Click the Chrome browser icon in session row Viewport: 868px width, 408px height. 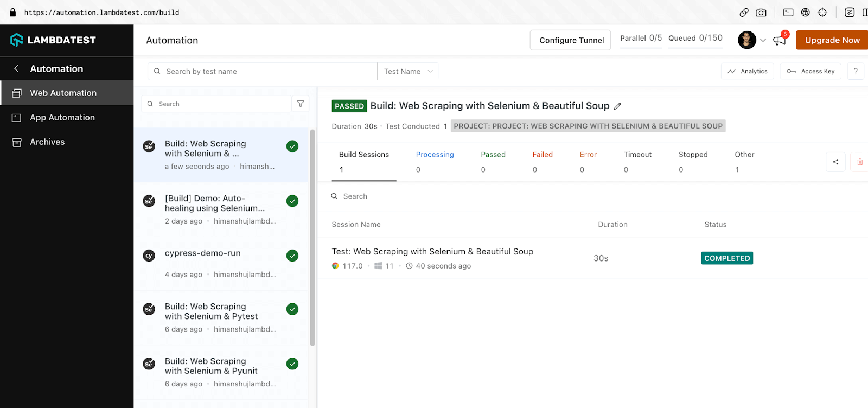point(335,266)
